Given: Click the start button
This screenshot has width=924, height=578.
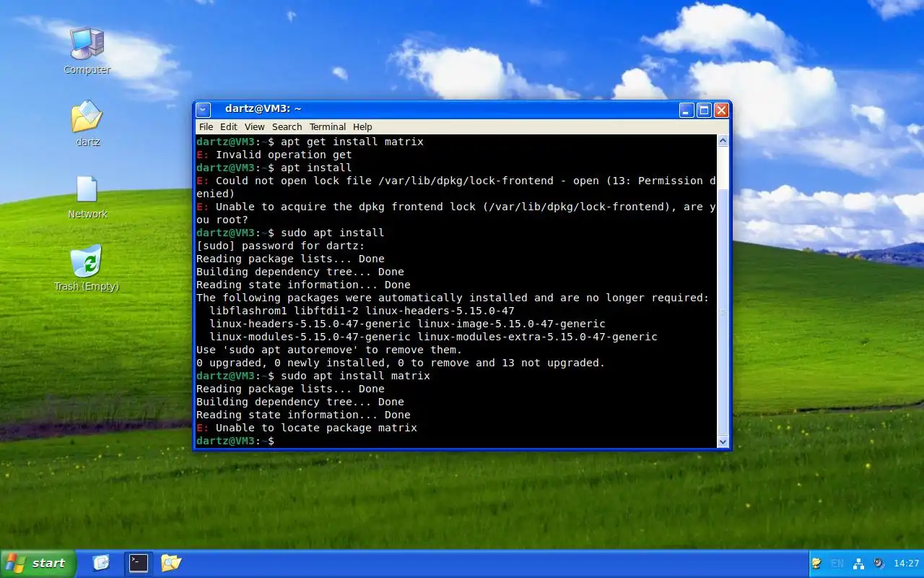Looking at the screenshot, I should pyautogui.click(x=38, y=564).
